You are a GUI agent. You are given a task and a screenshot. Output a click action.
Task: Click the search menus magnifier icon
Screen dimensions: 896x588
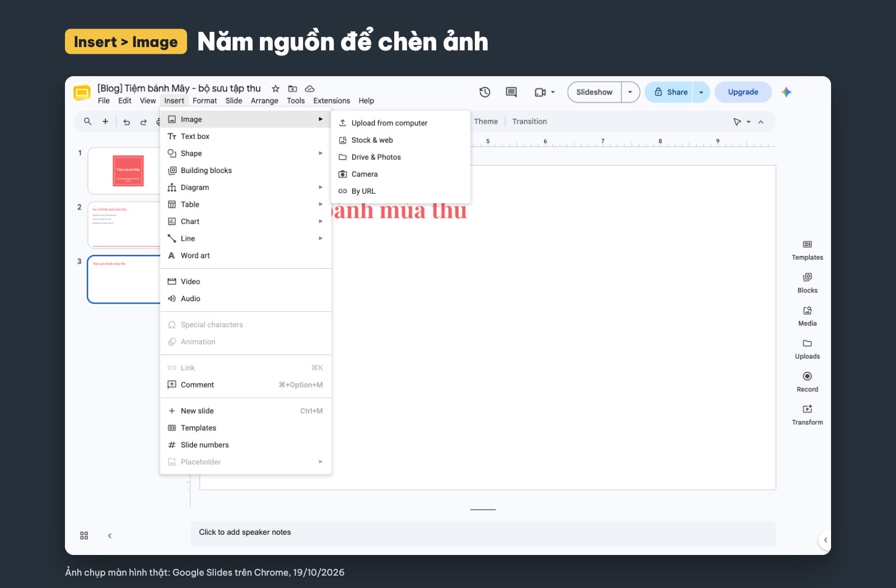click(x=88, y=122)
